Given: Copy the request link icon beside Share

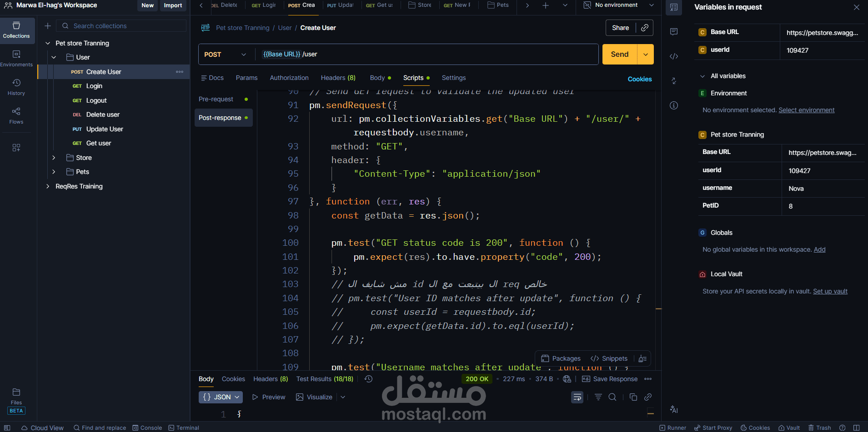Looking at the screenshot, I should click(645, 28).
